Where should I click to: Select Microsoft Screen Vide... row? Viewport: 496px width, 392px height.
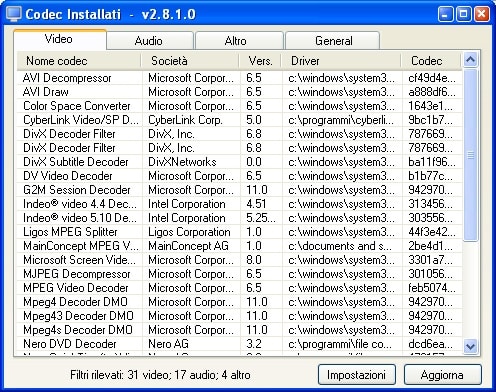239,260
